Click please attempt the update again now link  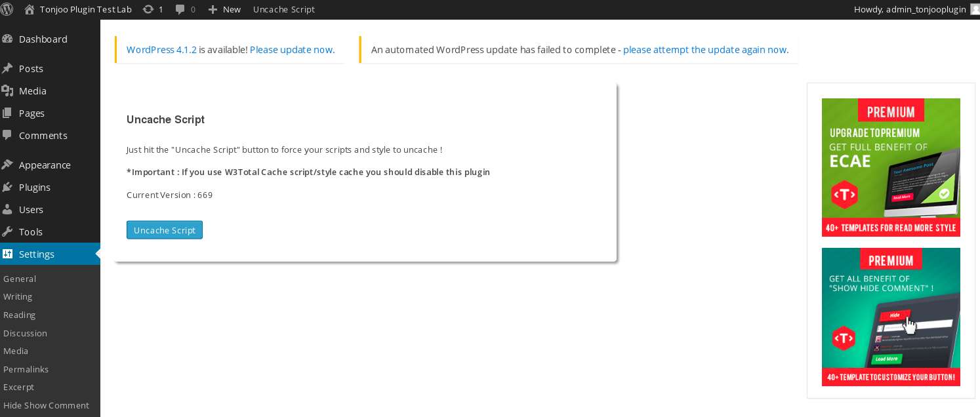[706, 50]
